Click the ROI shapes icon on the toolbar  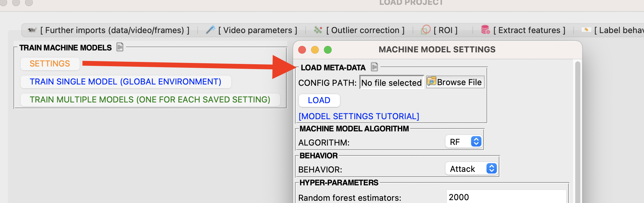click(x=426, y=30)
